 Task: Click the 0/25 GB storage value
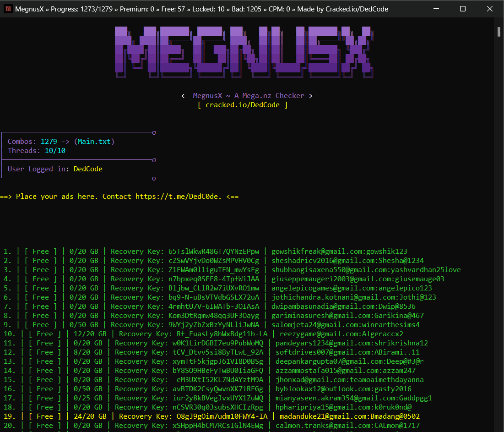(x=88, y=398)
